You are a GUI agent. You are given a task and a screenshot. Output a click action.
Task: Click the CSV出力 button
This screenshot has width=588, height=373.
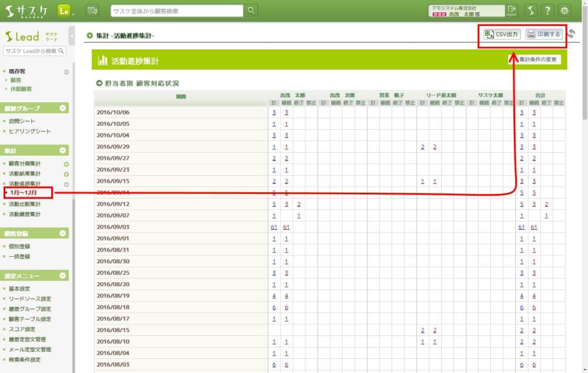point(502,34)
